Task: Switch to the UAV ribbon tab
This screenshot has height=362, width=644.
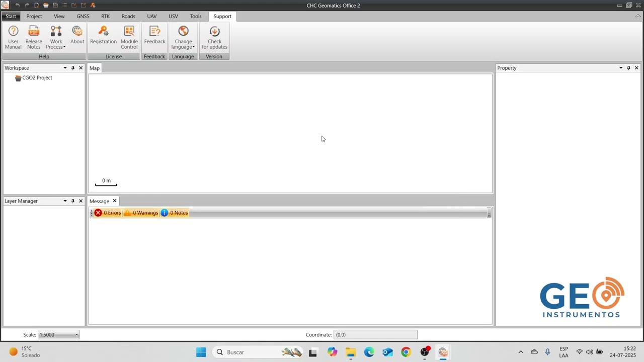Action: [152, 16]
